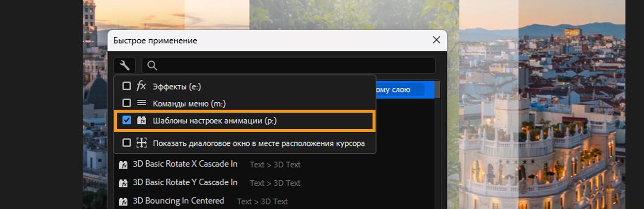
Task: Select 3D Basic Rotate X Cascade In preset
Action: coord(185,164)
